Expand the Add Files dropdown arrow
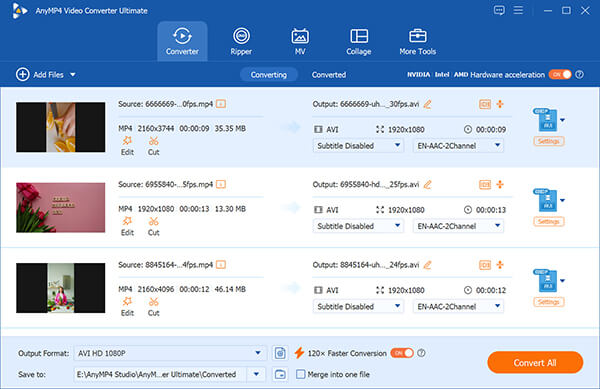Viewport: 600px width, 389px height. (x=73, y=75)
